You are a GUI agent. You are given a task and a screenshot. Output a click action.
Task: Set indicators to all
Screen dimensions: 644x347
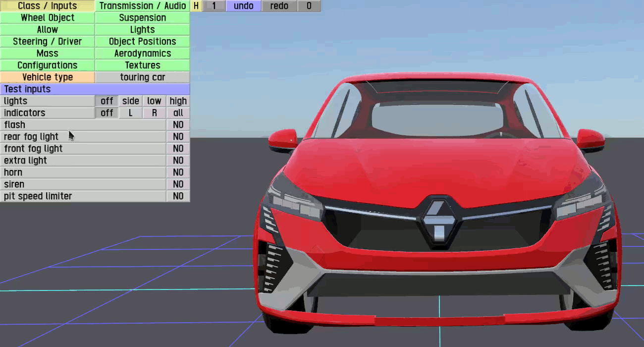(178, 113)
